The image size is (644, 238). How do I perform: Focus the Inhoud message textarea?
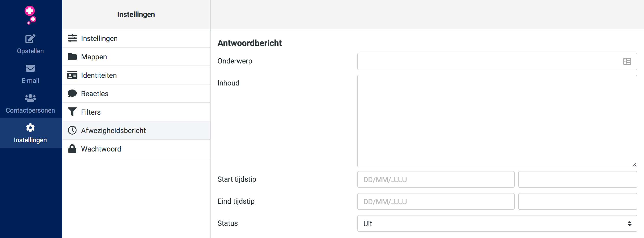coord(497,121)
